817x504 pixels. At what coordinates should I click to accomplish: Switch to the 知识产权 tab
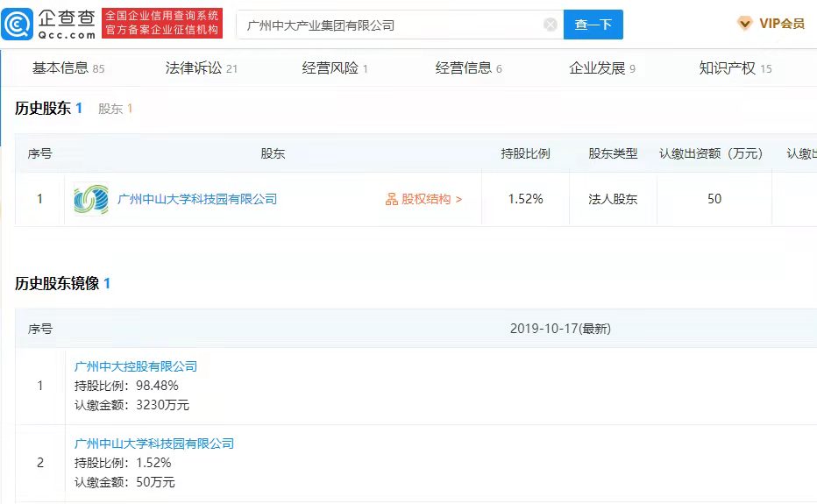735,67
